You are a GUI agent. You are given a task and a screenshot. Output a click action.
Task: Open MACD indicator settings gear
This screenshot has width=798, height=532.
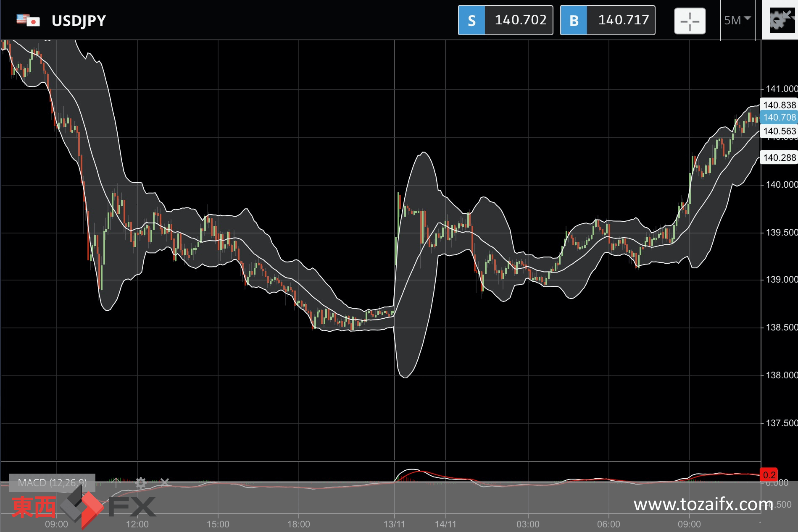(140, 483)
